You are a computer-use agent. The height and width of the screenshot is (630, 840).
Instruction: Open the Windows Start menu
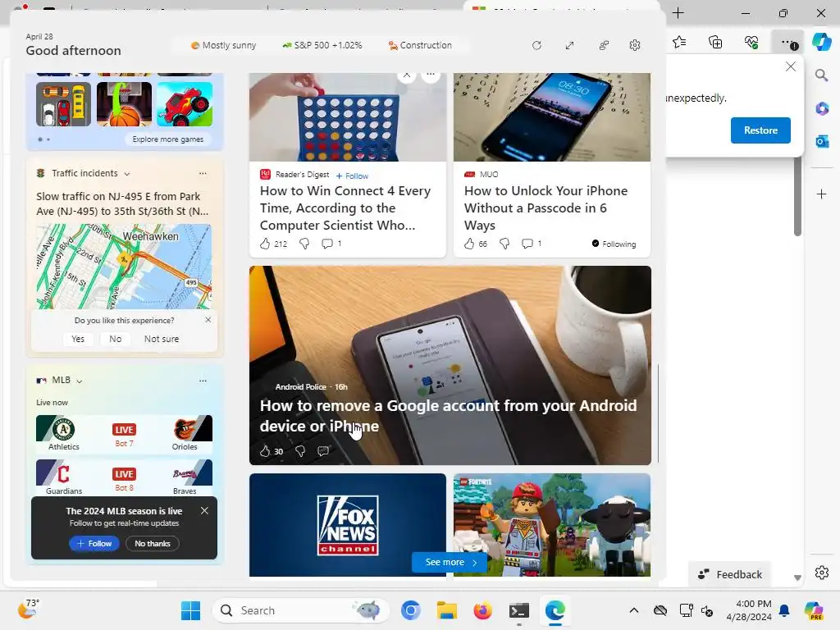[190, 610]
